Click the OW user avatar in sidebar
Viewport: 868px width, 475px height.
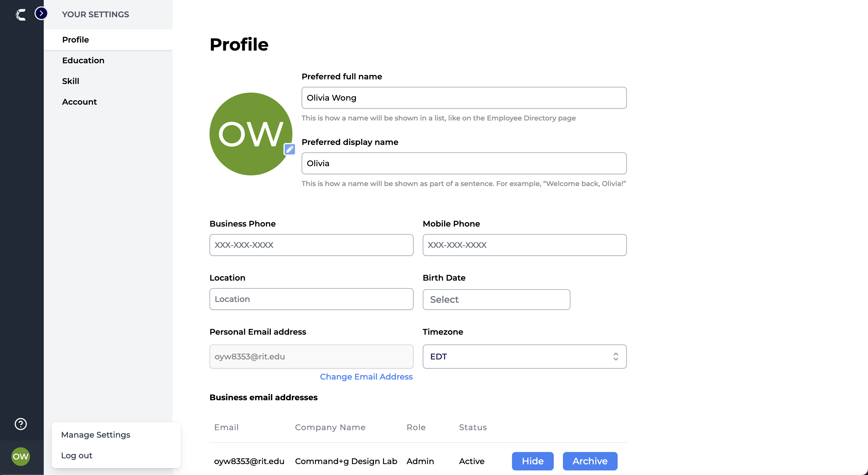click(20, 457)
